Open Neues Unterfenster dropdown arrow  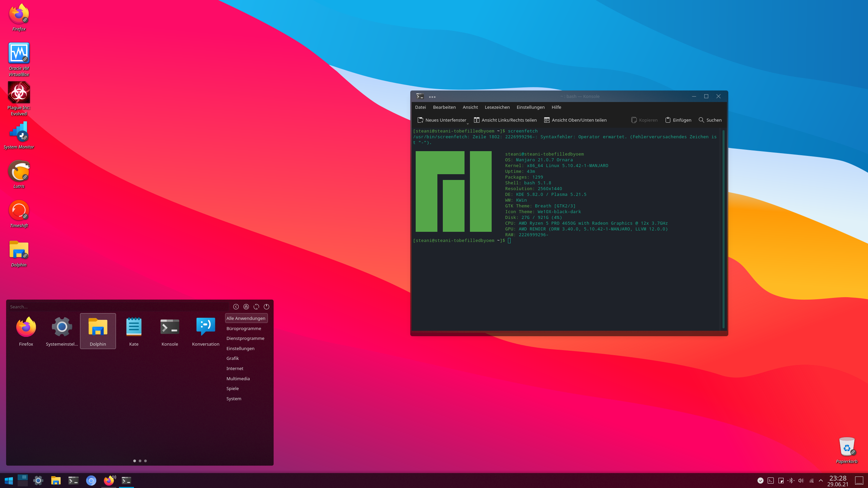coord(468,123)
